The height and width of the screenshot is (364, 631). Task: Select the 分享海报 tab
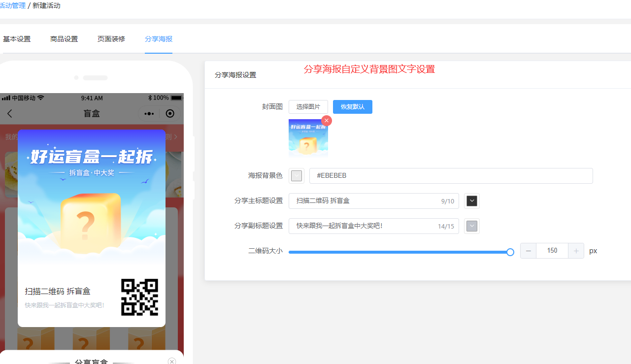(x=159, y=39)
